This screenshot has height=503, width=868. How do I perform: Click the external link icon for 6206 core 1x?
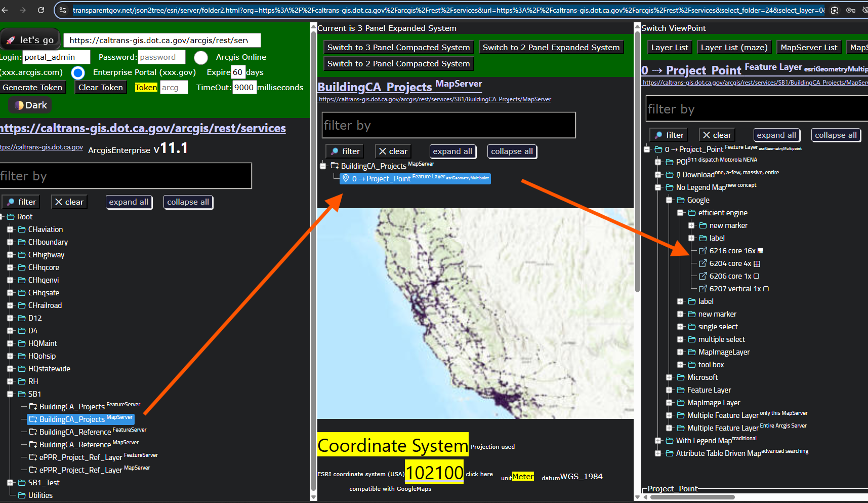pyautogui.click(x=703, y=276)
